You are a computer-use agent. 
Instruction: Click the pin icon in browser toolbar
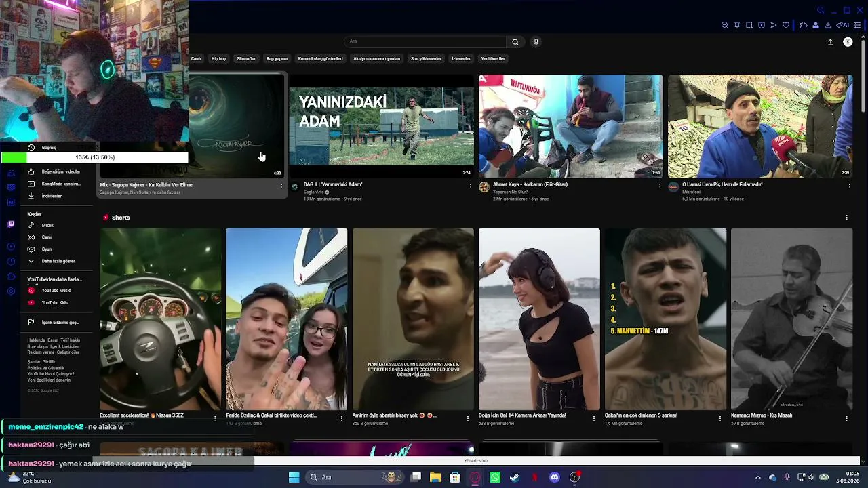point(737,25)
